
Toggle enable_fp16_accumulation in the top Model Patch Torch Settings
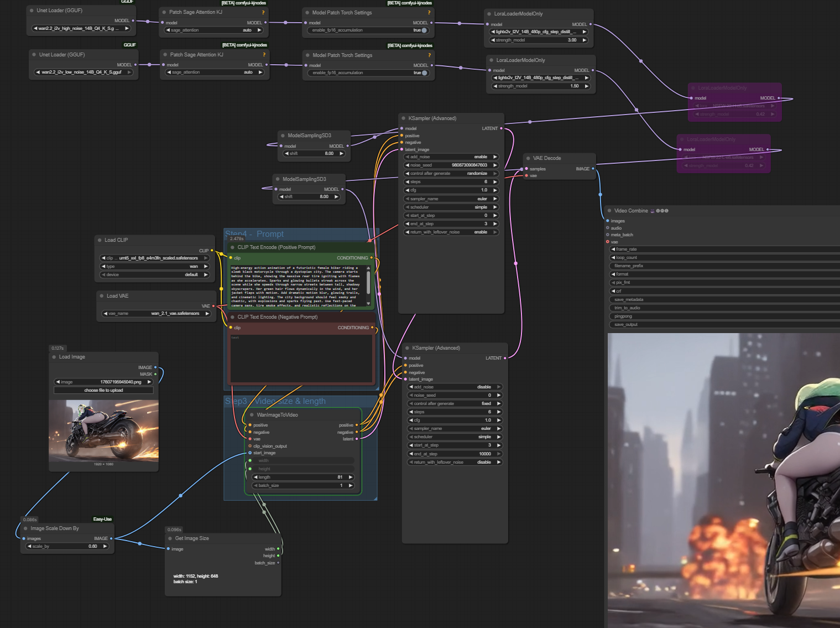pos(424,30)
